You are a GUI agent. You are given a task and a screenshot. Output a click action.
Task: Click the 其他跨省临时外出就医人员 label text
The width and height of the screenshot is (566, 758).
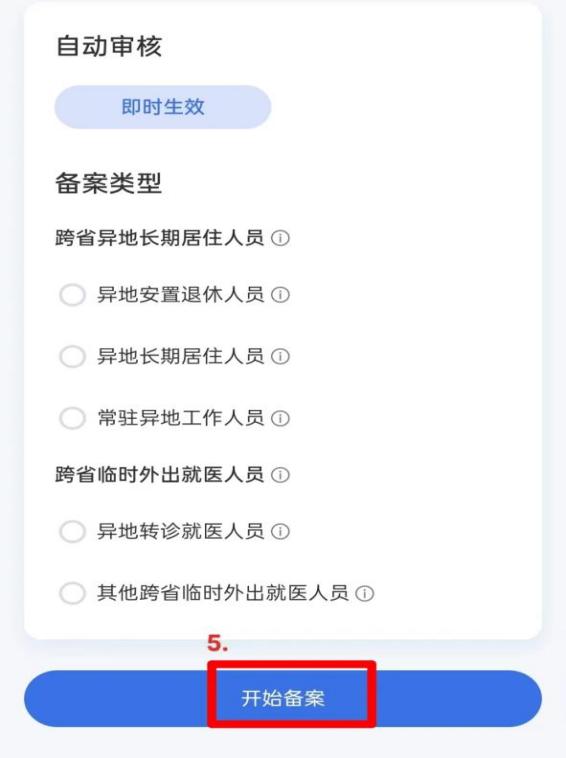tap(223, 593)
